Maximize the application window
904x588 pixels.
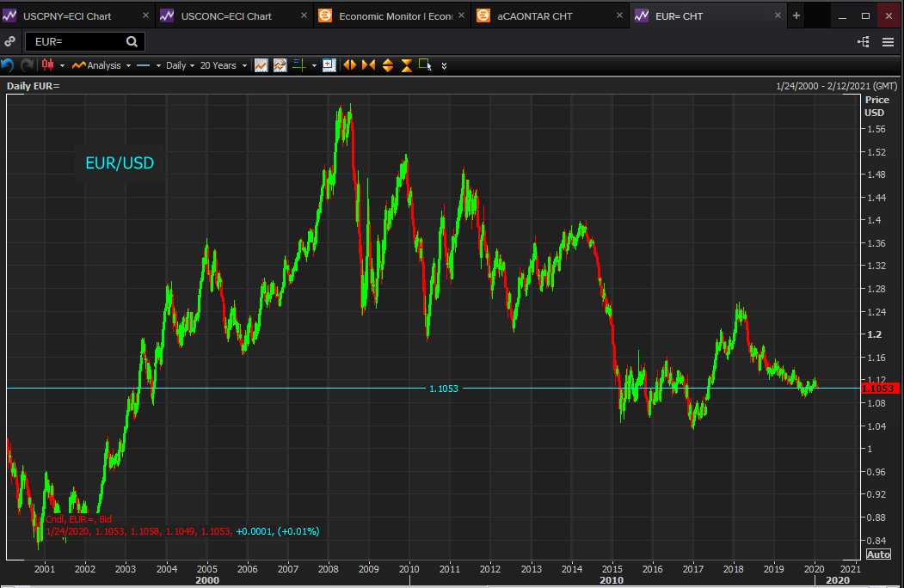point(865,15)
